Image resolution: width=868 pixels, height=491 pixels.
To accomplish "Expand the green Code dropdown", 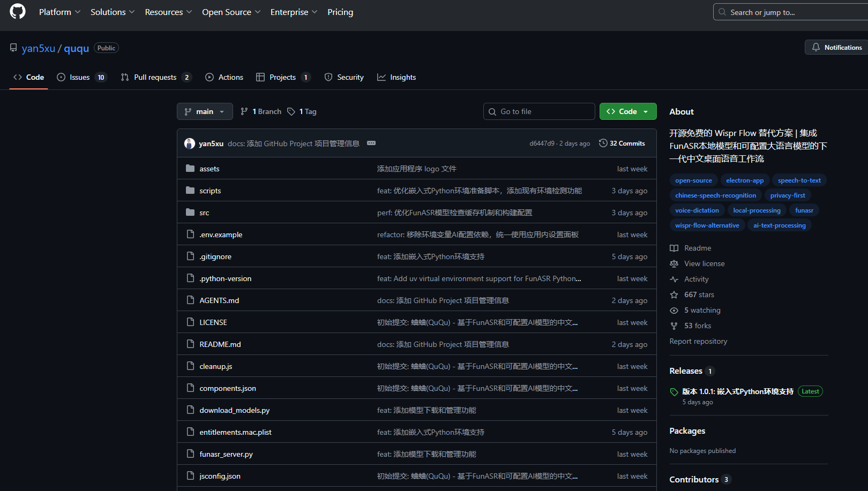I will (627, 111).
